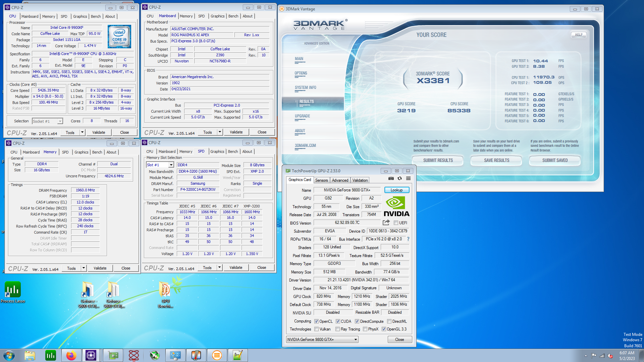The height and width of the screenshot is (362, 644).
Task: Click the red atom taskbar icon
Action: (134, 355)
